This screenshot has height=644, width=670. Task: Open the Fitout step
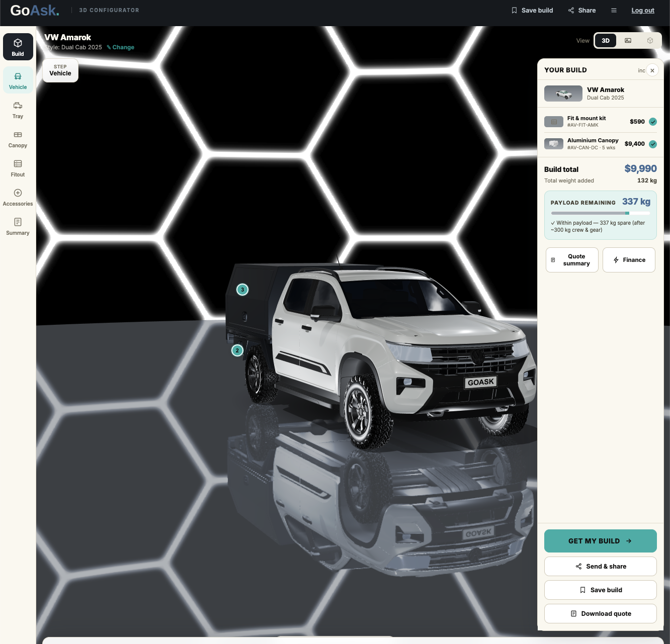[x=18, y=168]
